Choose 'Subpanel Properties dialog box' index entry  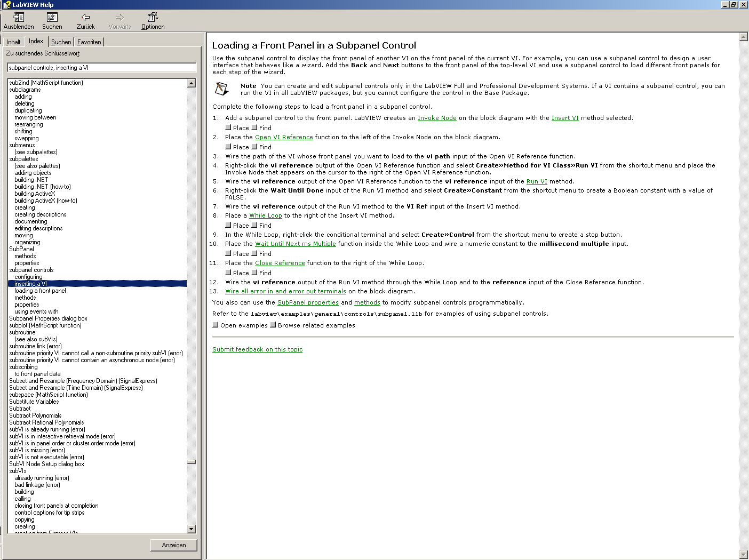point(49,318)
